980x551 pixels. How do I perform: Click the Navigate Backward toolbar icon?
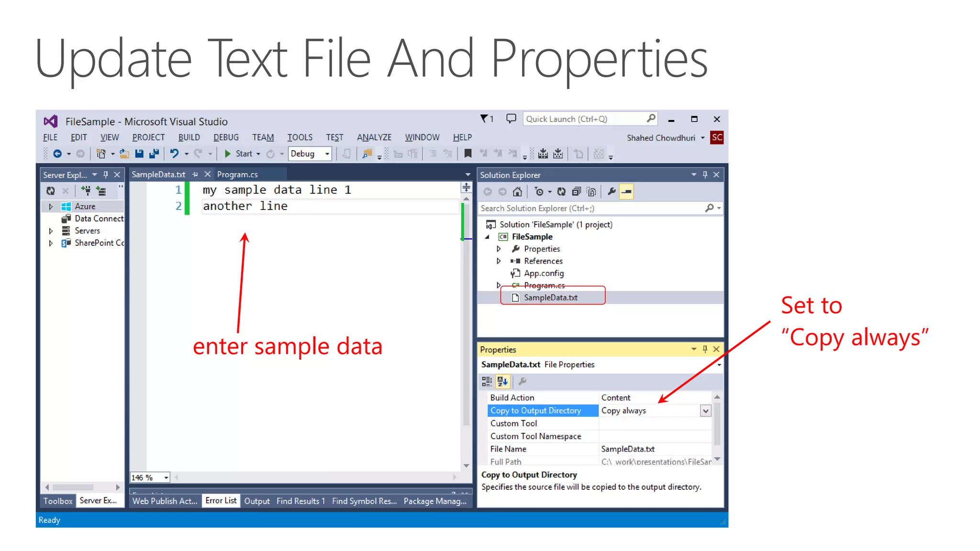tap(57, 154)
